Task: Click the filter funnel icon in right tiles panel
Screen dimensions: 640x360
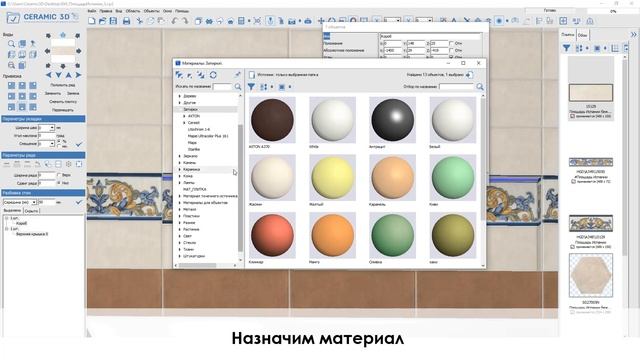Action: 567,48
